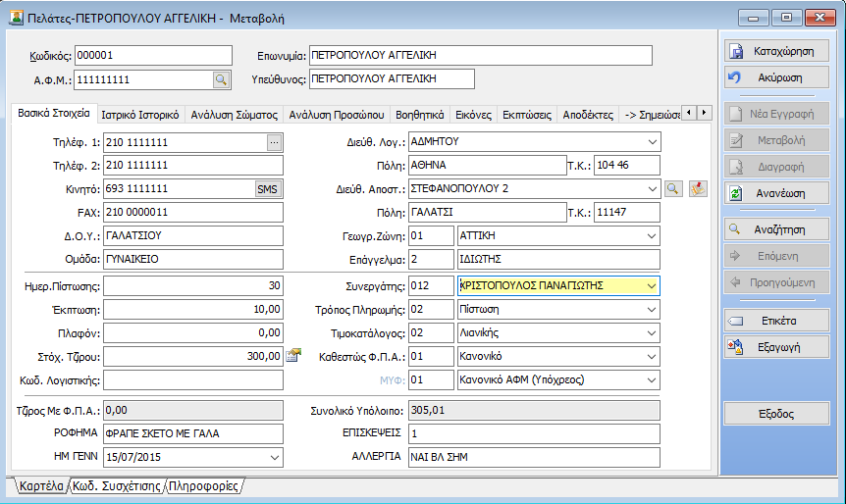This screenshot has width=846, height=504.
Task: Click the Τηλέφ. 2 input field
Action: tap(193, 166)
